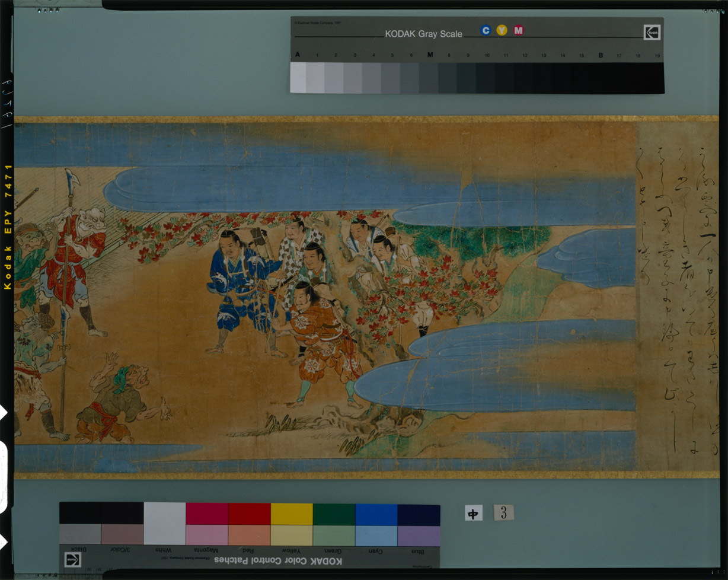Pick the white color control patch
The height and width of the screenshot is (580, 728).
coord(165,524)
